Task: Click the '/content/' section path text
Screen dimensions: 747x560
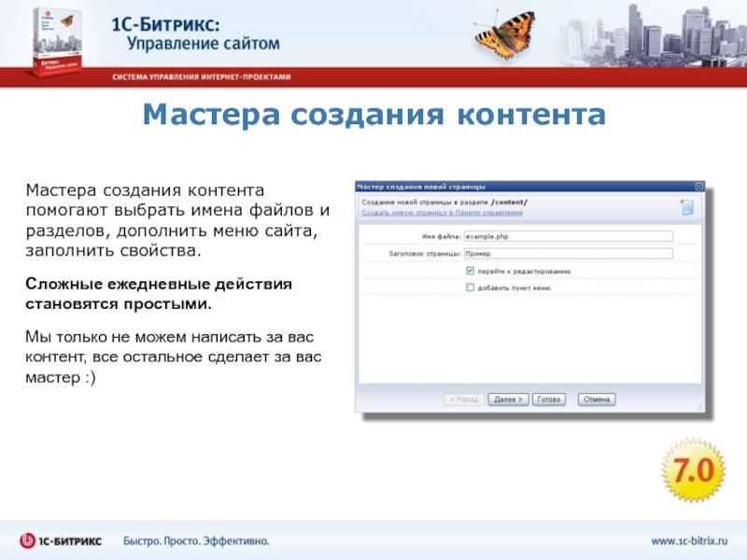Action: coord(509,202)
